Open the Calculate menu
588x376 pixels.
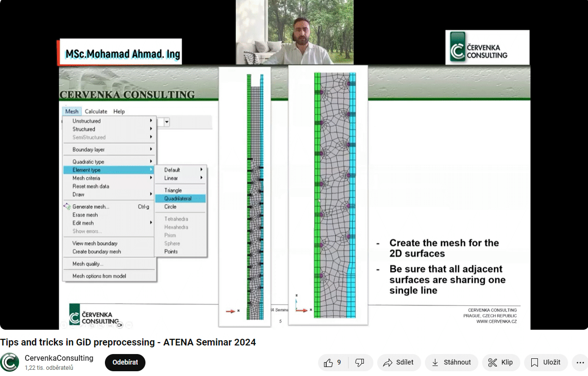(x=96, y=111)
